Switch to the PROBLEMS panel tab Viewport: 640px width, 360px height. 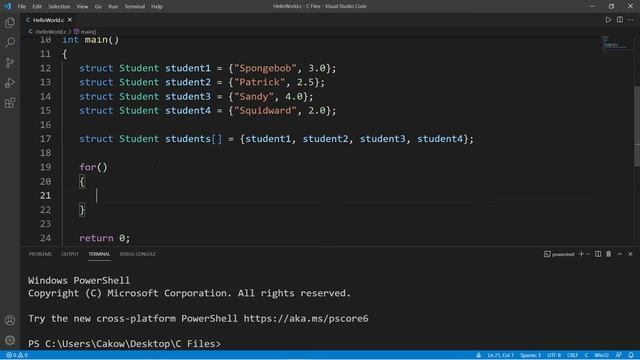click(x=40, y=254)
